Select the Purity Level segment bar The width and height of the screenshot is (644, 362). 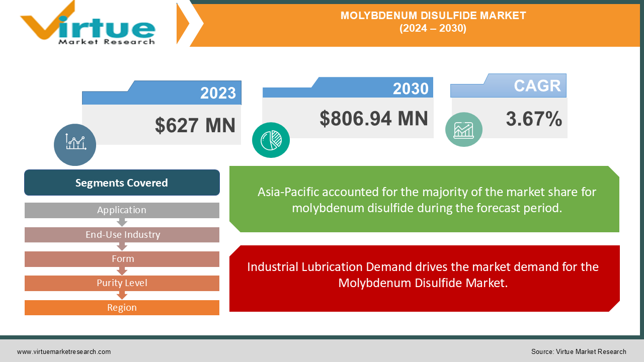122,283
